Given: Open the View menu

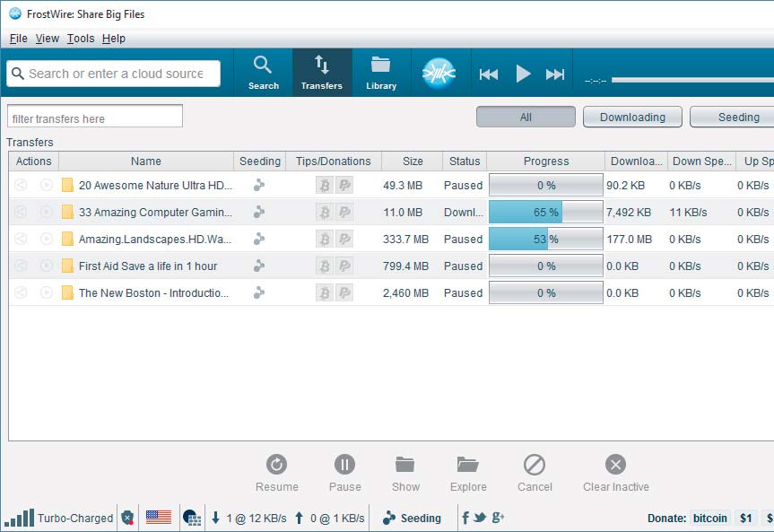Looking at the screenshot, I should coord(48,39).
